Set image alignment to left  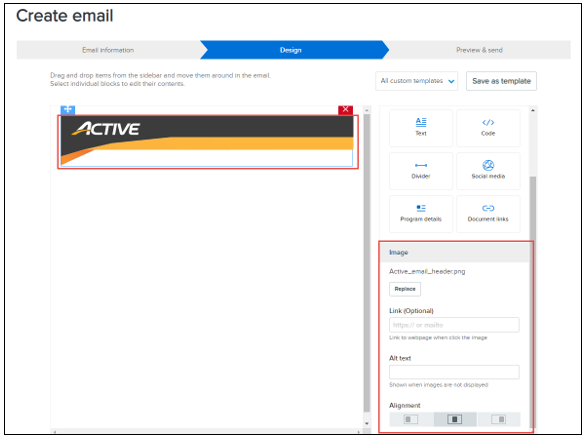(x=411, y=419)
